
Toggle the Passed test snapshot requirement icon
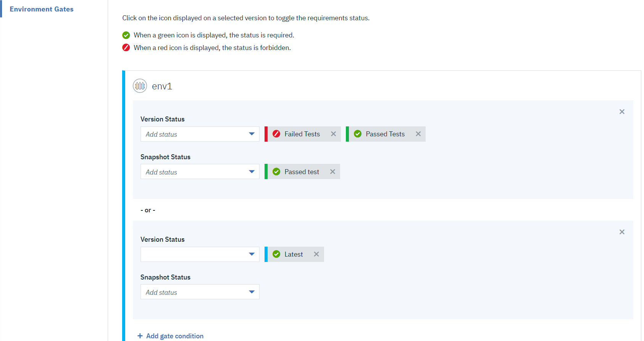click(276, 172)
